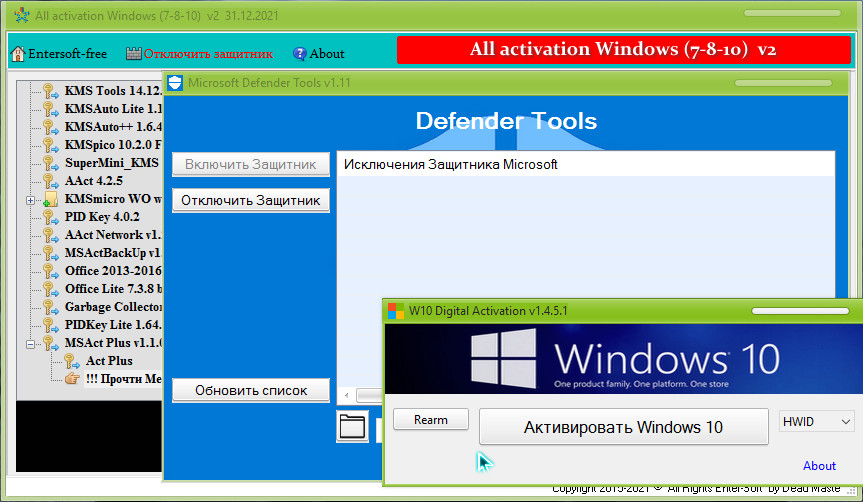
Task: Click the Исключения Защитника Microsoft header
Action: click(586, 165)
